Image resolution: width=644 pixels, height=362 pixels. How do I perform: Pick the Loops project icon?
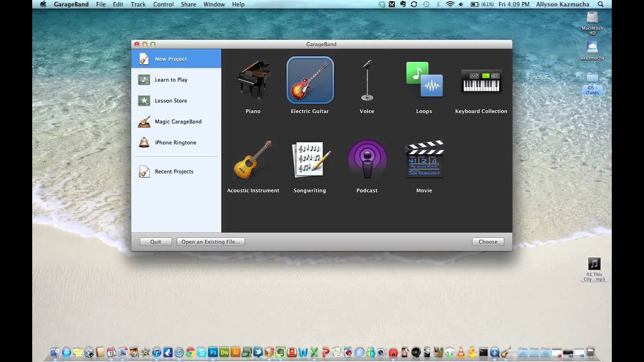click(424, 79)
